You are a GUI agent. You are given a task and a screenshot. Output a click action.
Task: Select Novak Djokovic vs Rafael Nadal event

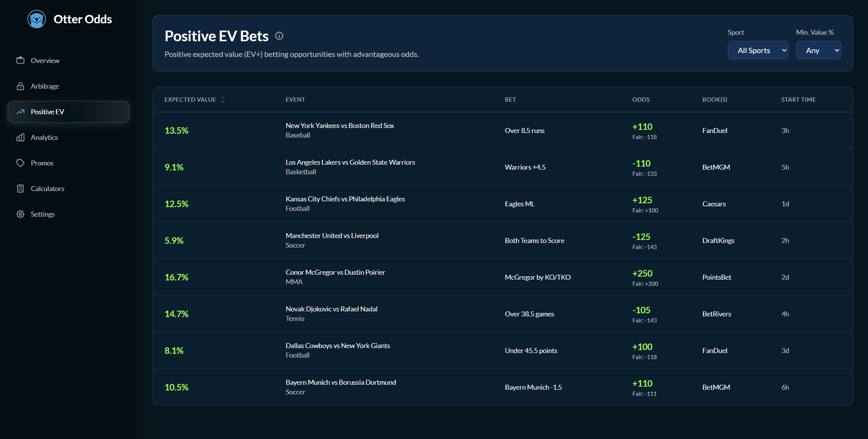click(x=332, y=309)
